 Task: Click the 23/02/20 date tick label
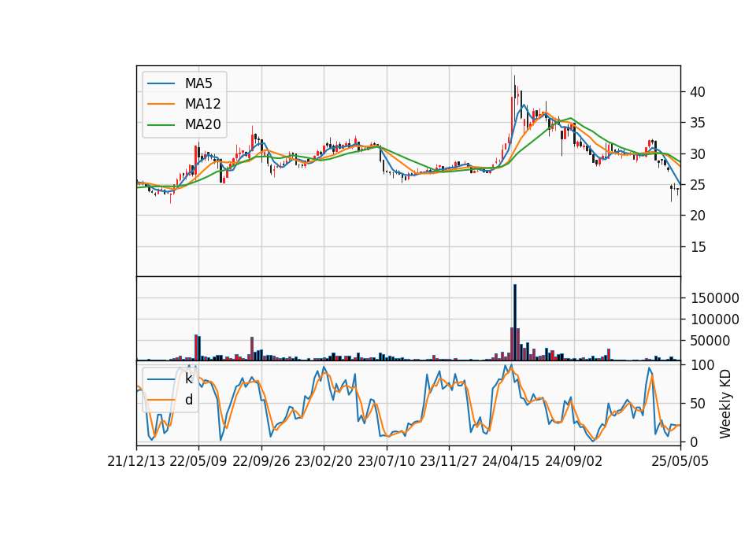pyautogui.click(x=324, y=461)
